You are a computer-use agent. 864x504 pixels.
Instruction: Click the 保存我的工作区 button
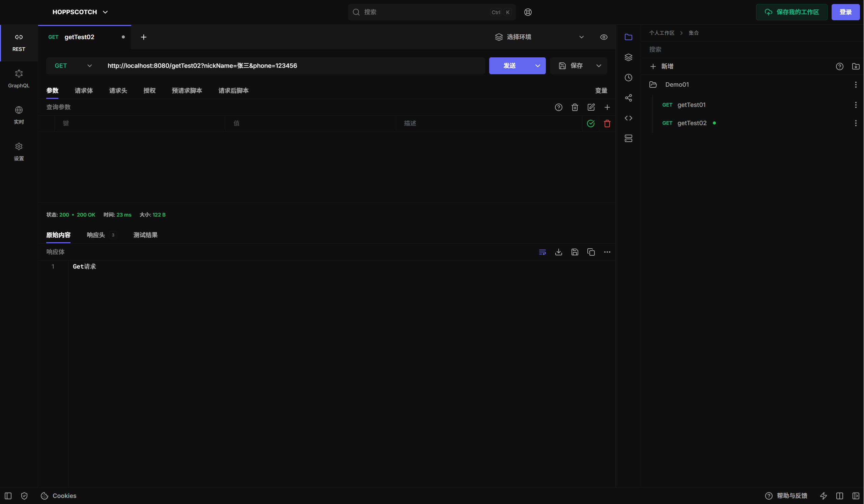click(x=792, y=12)
